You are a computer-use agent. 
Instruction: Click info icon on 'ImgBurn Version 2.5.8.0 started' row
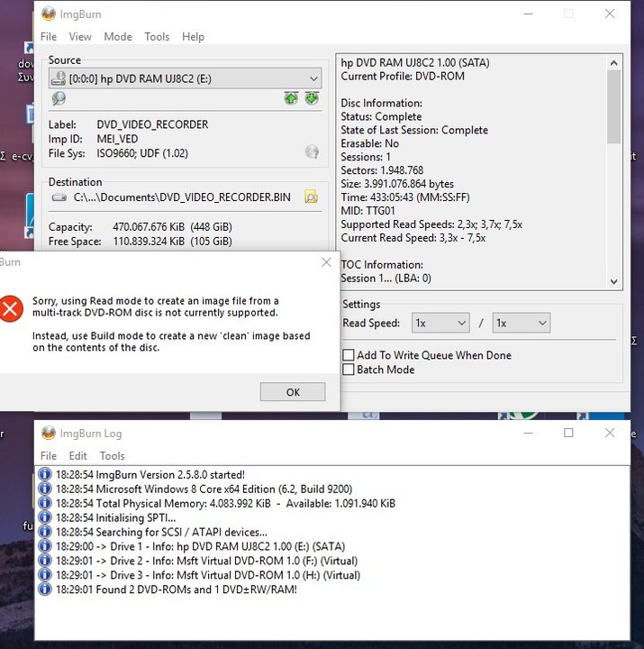click(x=45, y=474)
